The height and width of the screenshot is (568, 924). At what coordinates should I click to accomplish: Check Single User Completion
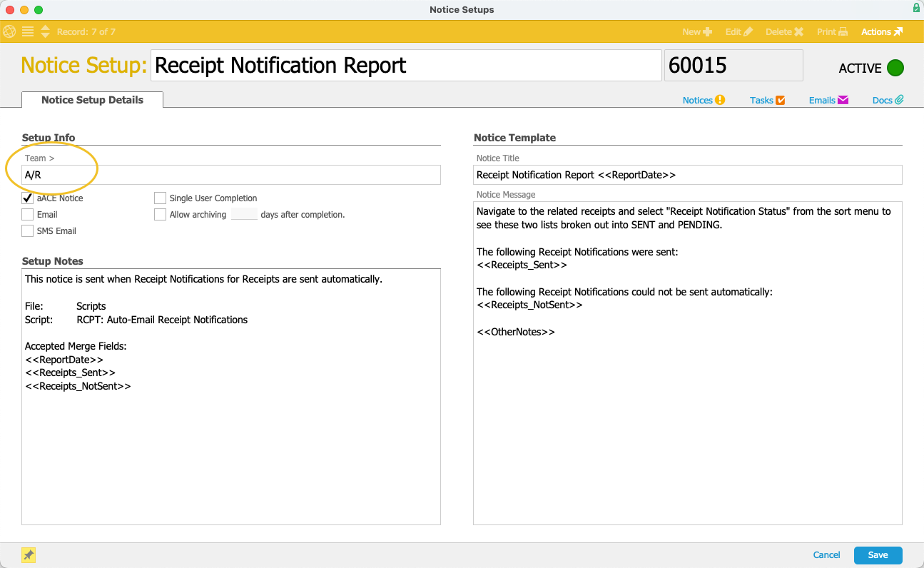tap(160, 198)
